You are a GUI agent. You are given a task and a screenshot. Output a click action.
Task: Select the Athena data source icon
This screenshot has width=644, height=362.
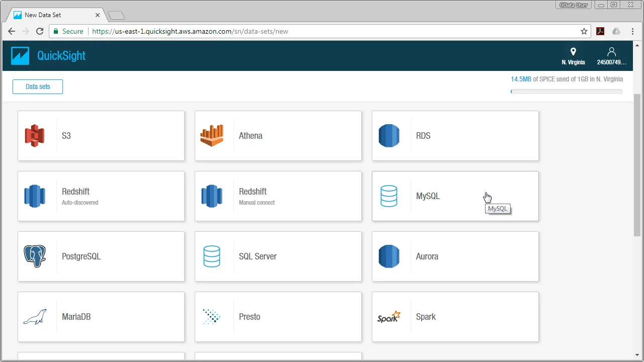(211, 135)
